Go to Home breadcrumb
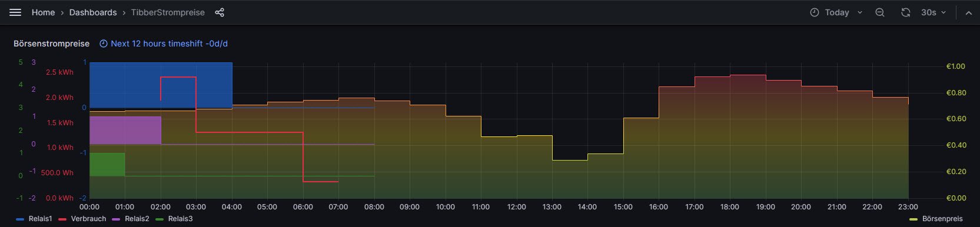Viewport: 980px width, 227px height. tap(43, 12)
